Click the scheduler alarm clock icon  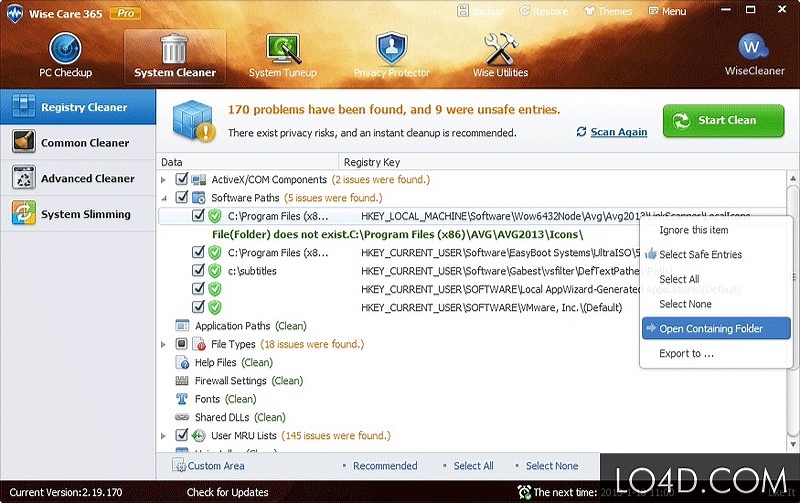pos(524,492)
